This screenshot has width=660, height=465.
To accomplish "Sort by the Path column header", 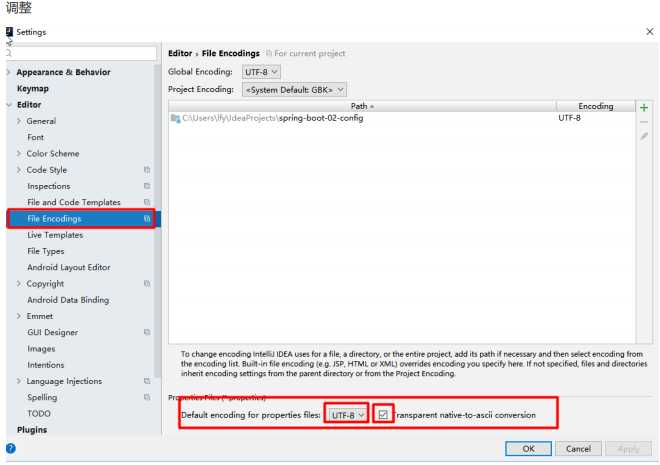I will pyautogui.click(x=362, y=106).
